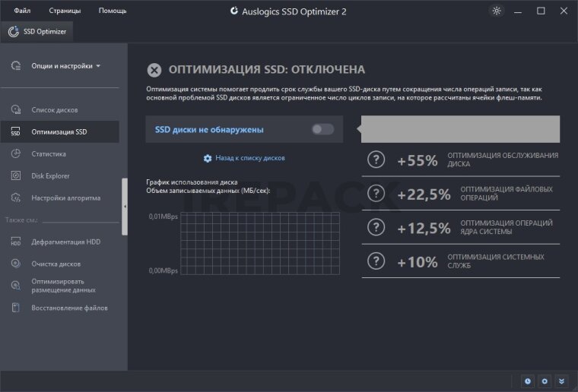The image size is (578, 392).
Task: Open Статистика section in sidebar
Action: tap(48, 154)
